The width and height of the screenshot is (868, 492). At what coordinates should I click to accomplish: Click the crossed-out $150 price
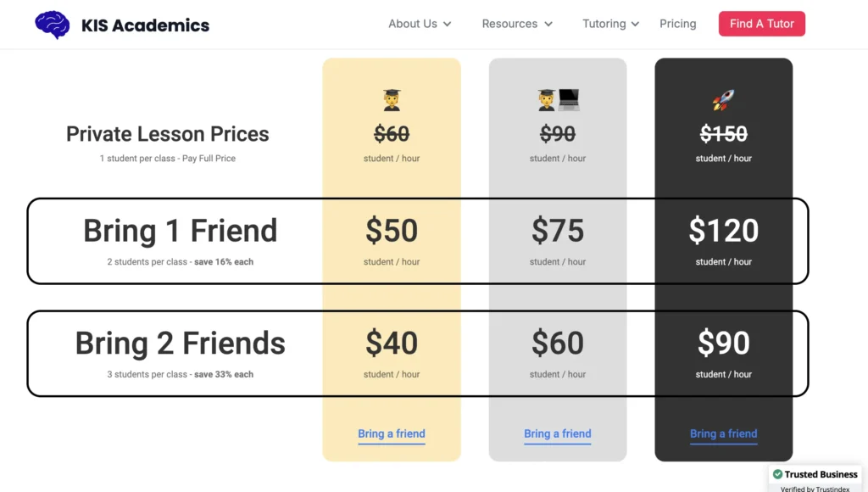pyautogui.click(x=724, y=133)
